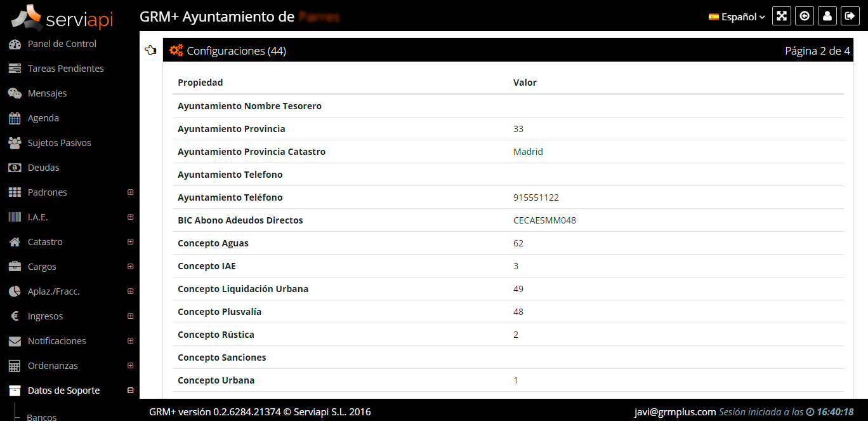The width and height of the screenshot is (868, 421).
Task: Collapse the Datos de Soporte section
Action: pos(131,391)
